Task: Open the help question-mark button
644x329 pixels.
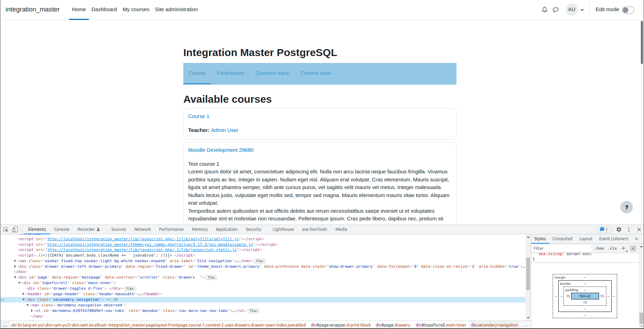Action: tap(627, 207)
